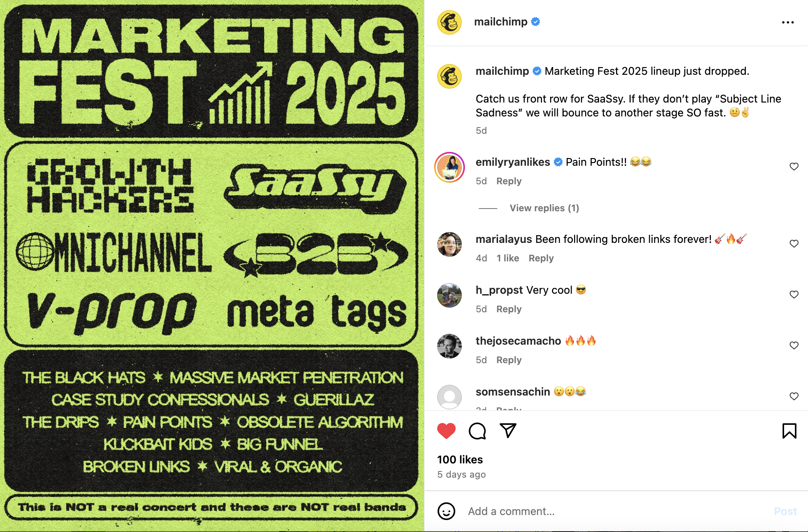Click the comment speech bubble icon
Screen dimensions: 808x532
click(x=477, y=431)
